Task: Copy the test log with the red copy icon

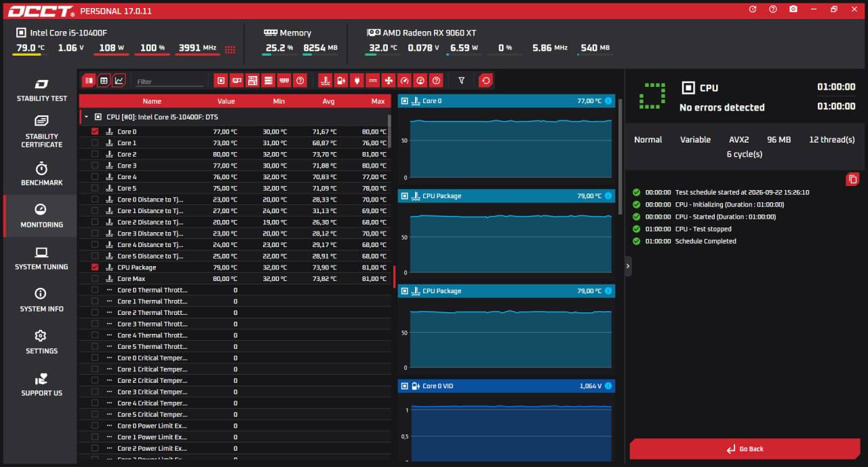Action: [852, 179]
